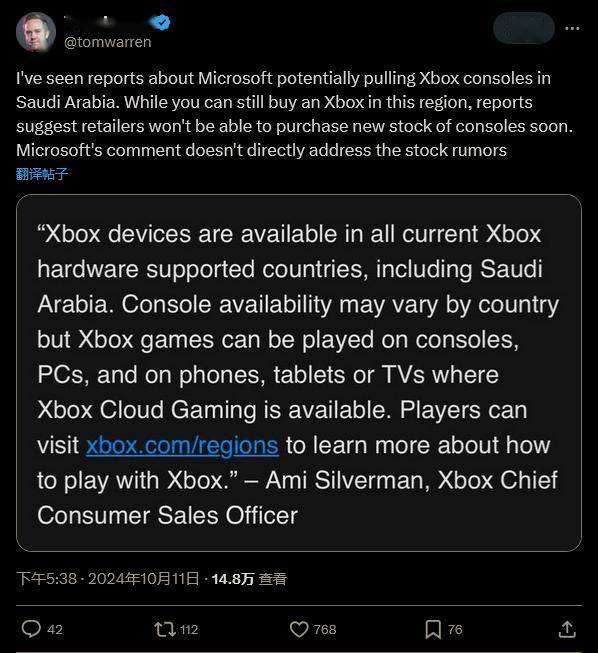Image resolution: width=598 pixels, height=653 pixels.
Task: Click the blurred author display name
Action: click(x=106, y=21)
